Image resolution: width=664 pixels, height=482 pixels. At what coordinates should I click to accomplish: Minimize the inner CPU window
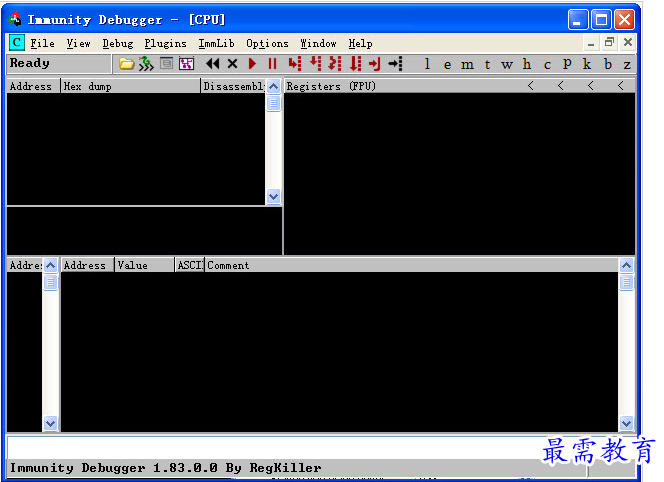coord(591,43)
